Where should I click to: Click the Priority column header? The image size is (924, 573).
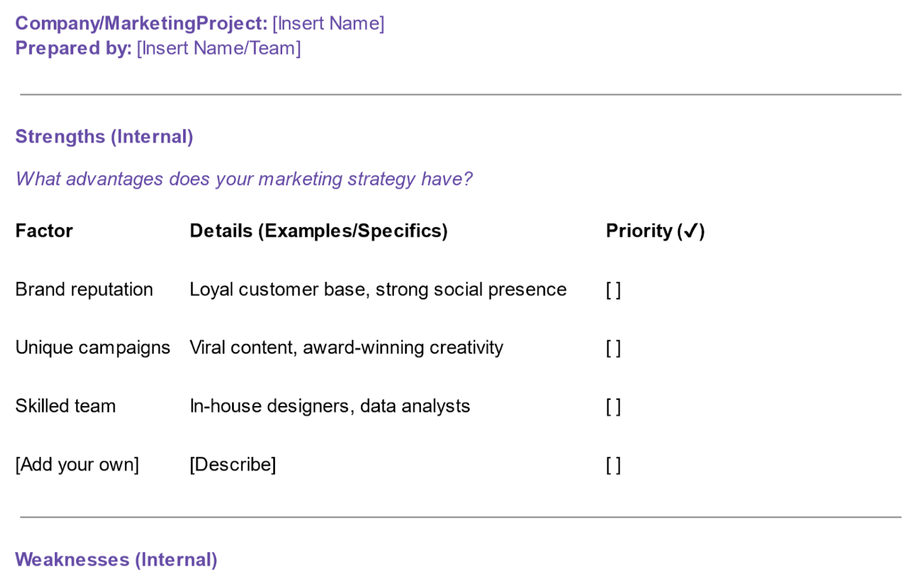[655, 231]
